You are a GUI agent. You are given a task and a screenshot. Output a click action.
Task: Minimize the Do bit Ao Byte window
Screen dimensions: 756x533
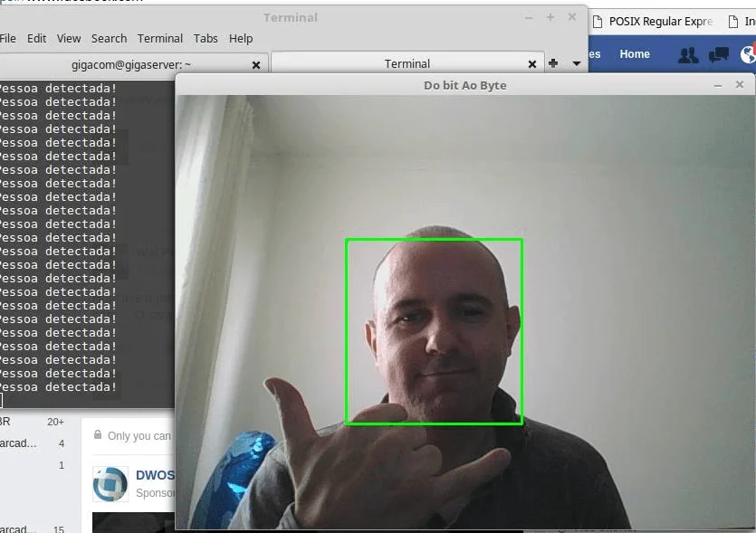pos(718,85)
